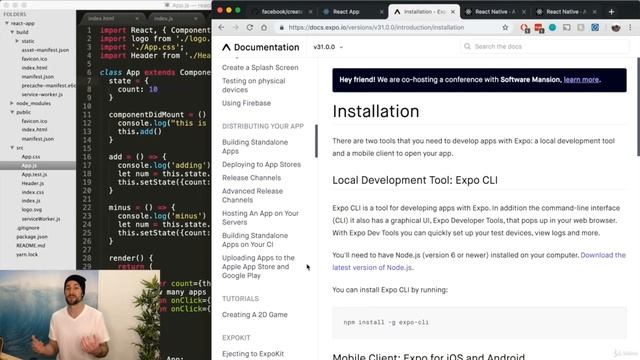
Task: Open package.json in Sublime sidebar
Action: [x=32, y=237]
